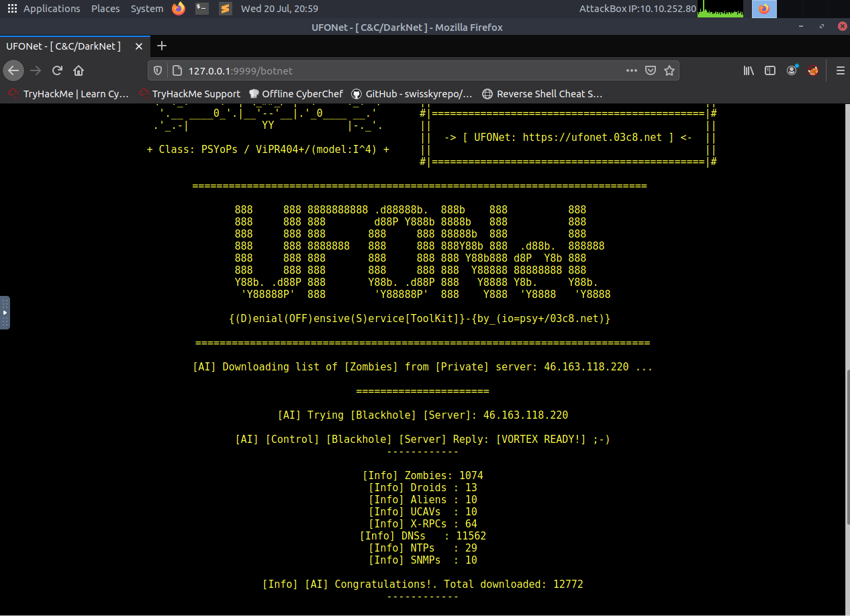
Task: Launch the terminal from the top panel
Action: (x=201, y=9)
